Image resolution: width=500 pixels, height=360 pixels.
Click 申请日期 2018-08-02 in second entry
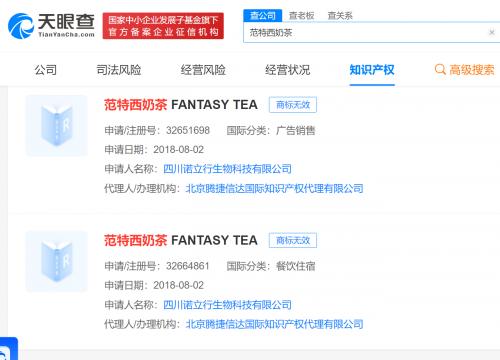(x=154, y=285)
